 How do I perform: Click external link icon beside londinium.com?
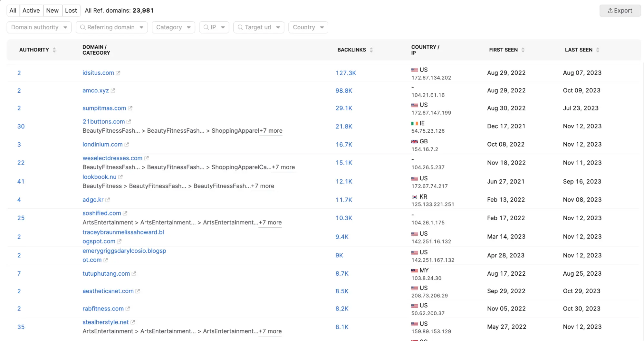(x=127, y=145)
